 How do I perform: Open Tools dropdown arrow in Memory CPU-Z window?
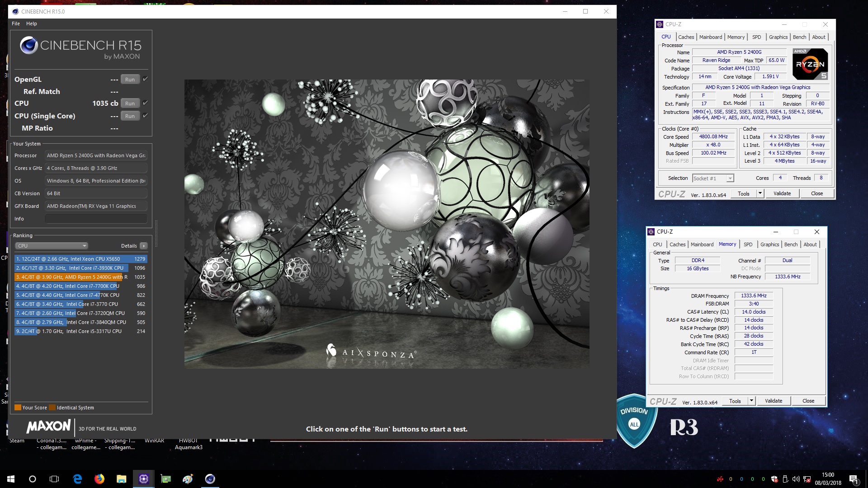(x=751, y=401)
